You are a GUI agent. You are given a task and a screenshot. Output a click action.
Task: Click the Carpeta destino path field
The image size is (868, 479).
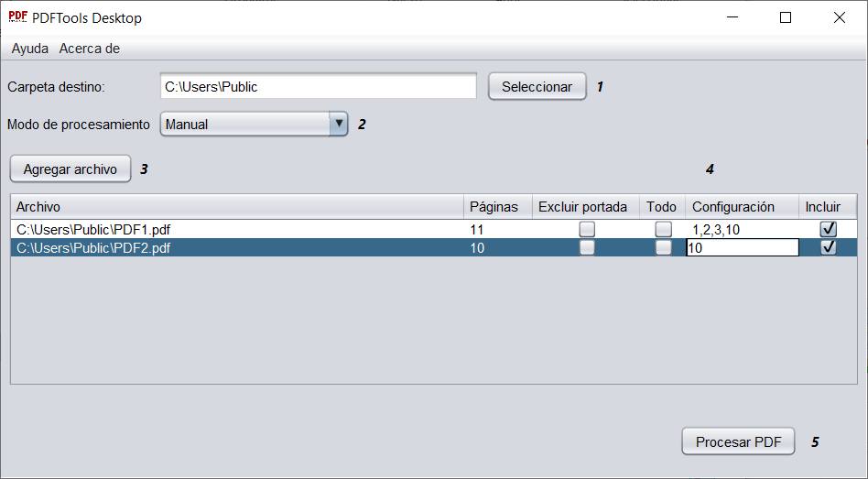click(x=318, y=87)
